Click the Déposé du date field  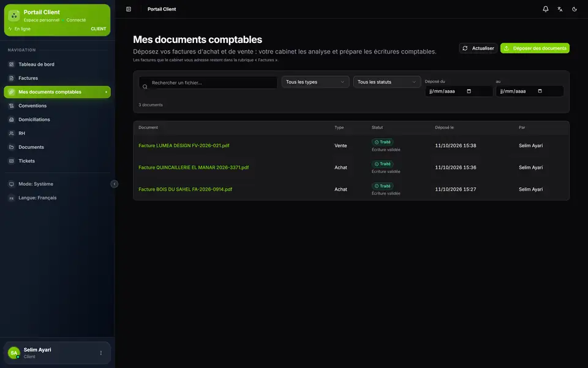459,91
